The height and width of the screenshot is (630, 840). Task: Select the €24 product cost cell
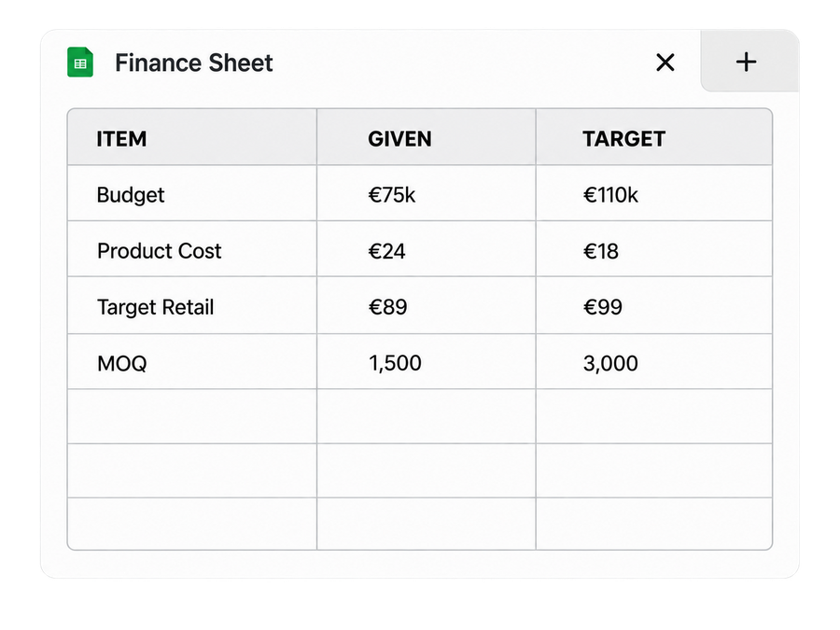(x=426, y=249)
